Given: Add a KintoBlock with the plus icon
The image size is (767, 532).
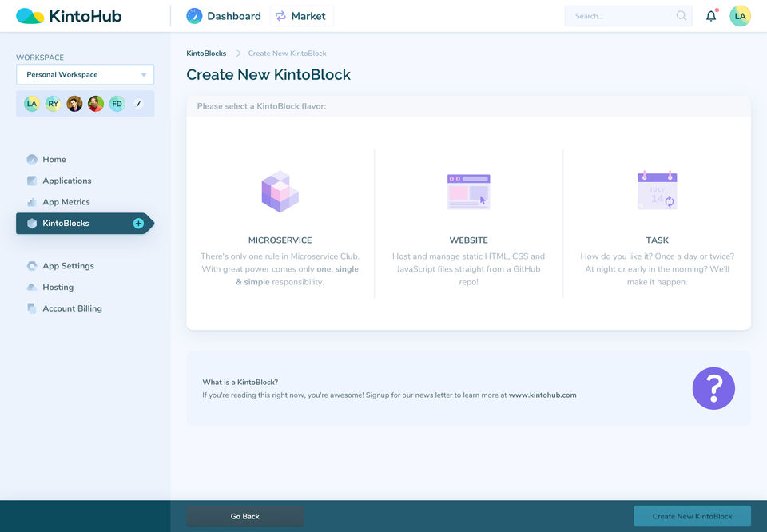Looking at the screenshot, I should point(138,224).
